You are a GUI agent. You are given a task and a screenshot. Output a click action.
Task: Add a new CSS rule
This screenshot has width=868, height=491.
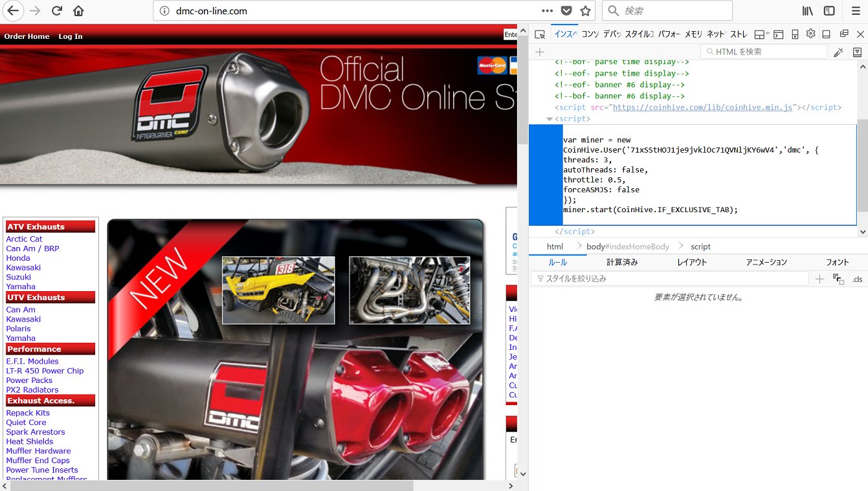tap(819, 279)
